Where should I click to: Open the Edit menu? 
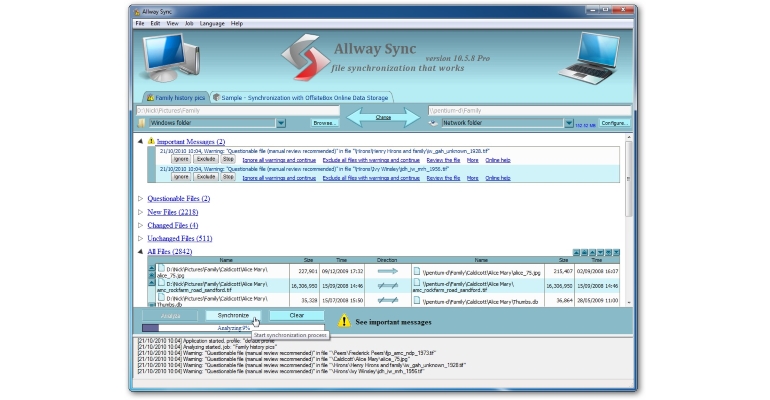coord(155,24)
